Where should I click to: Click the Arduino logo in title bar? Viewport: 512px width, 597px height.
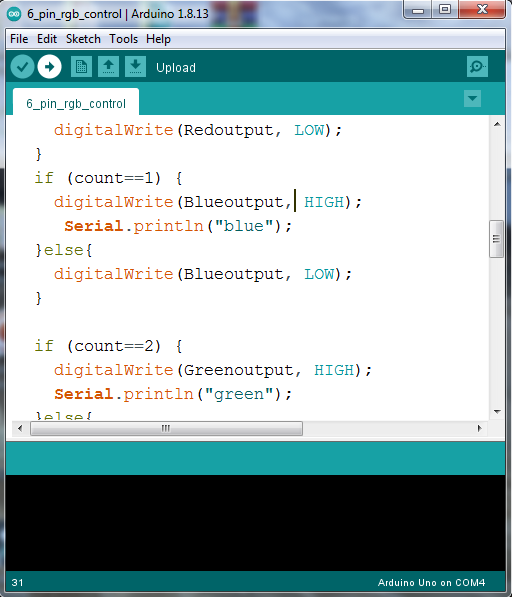tap(14, 14)
